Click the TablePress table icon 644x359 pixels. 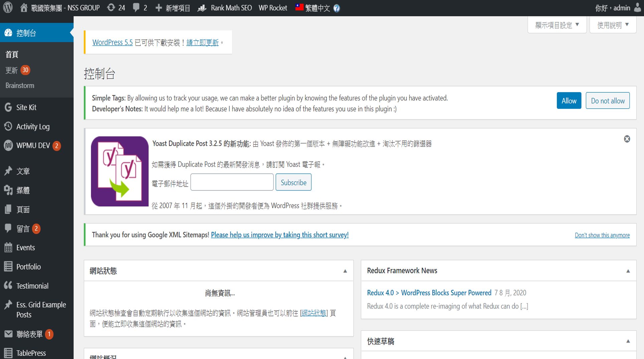pos(8,353)
